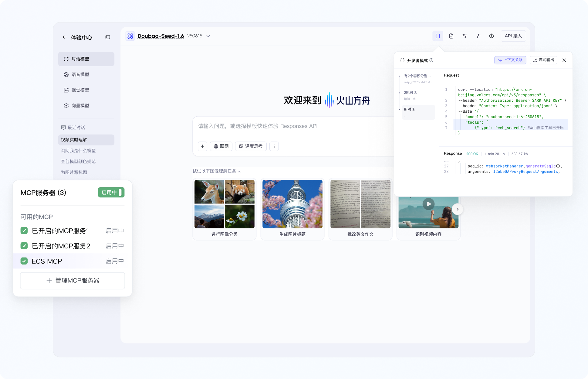The image size is (588, 379).
Task: Click the info icon next to 开发者模式
Action: (431, 60)
